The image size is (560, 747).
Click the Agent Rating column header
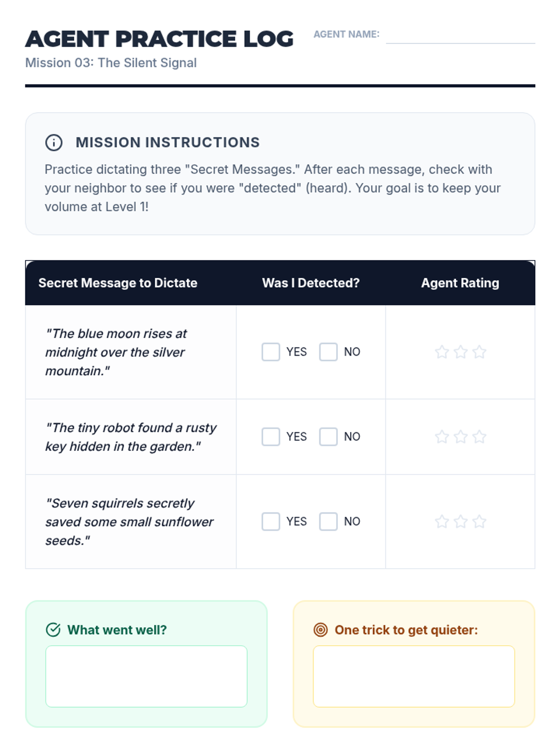coord(460,283)
